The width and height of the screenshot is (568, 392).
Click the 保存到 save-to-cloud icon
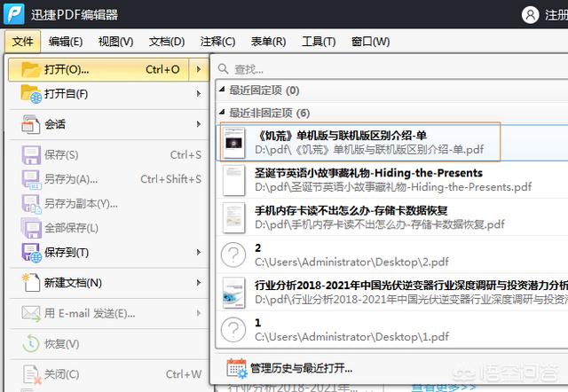32,253
